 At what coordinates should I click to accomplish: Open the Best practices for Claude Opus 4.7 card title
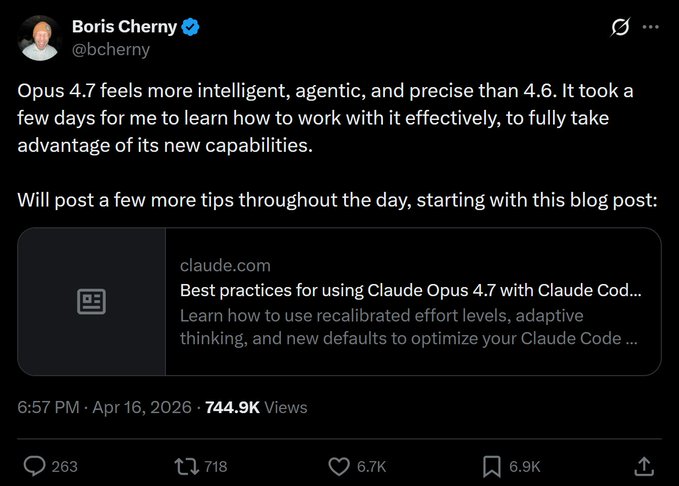pos(411,290)
